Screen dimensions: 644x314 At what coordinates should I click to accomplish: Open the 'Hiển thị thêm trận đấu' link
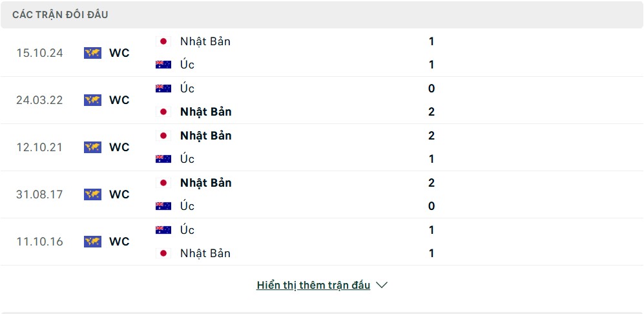pyautogui.click(x=313, y=285)
